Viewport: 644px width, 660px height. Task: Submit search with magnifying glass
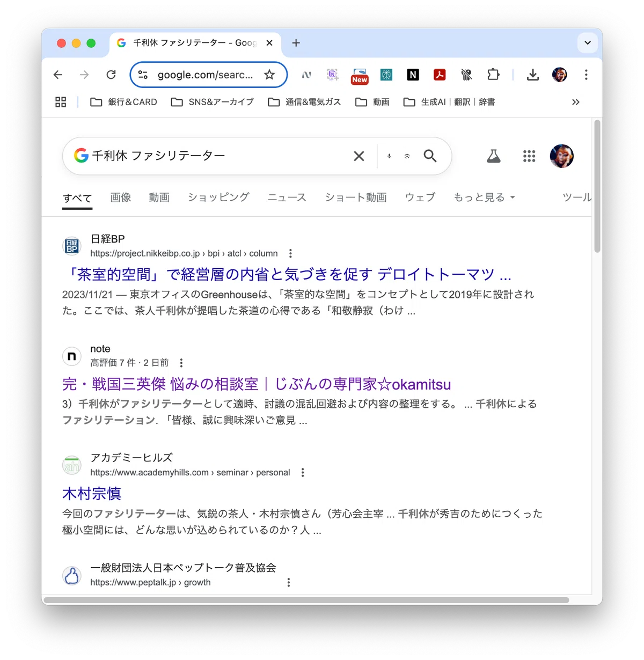tap(430, 156)
